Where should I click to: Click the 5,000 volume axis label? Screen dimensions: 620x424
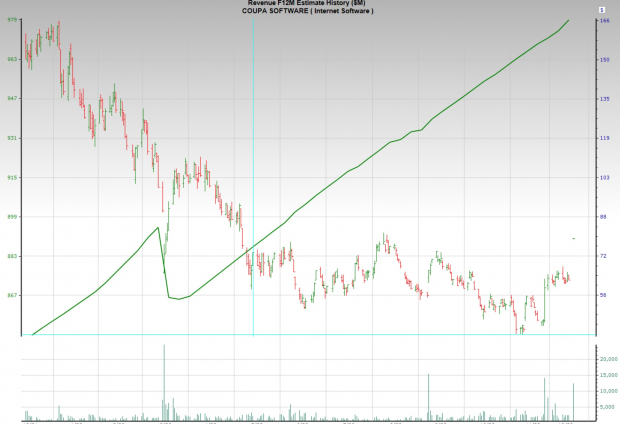[606, 407]
